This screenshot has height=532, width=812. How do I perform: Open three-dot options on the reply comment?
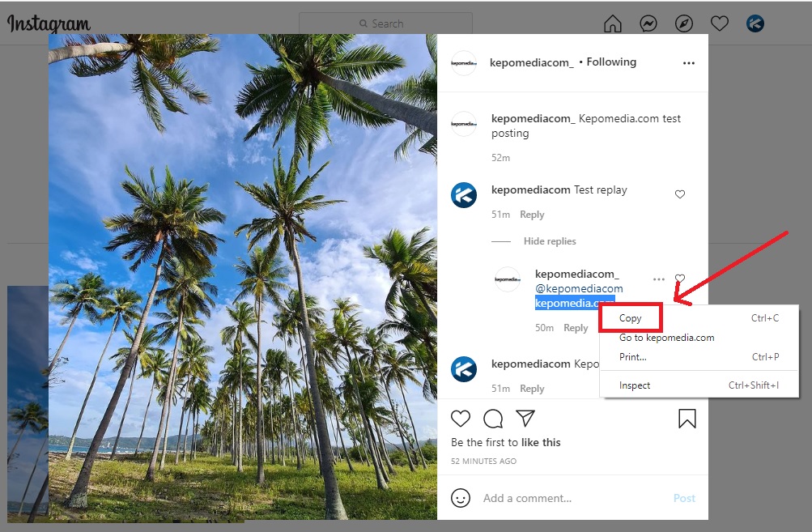coord(659,279)
